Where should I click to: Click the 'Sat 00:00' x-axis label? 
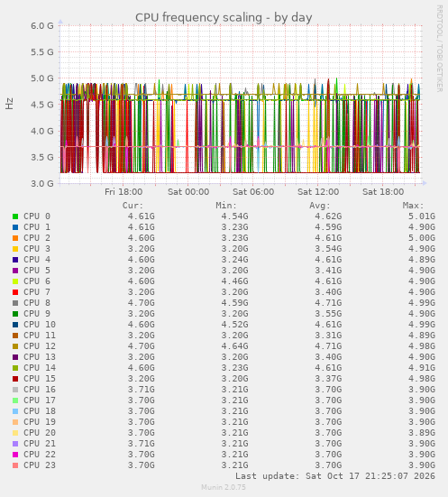pyautogui.click(x=188, y=192)
